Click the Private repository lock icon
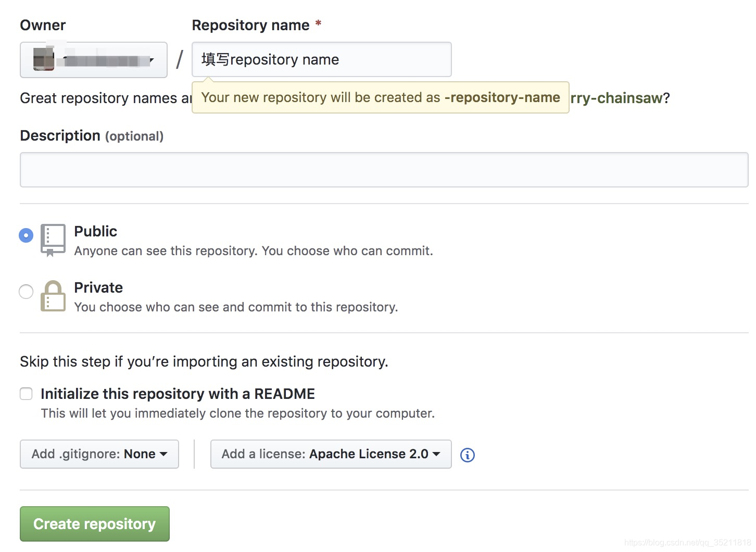756x552 pixels. coord(53,296)
